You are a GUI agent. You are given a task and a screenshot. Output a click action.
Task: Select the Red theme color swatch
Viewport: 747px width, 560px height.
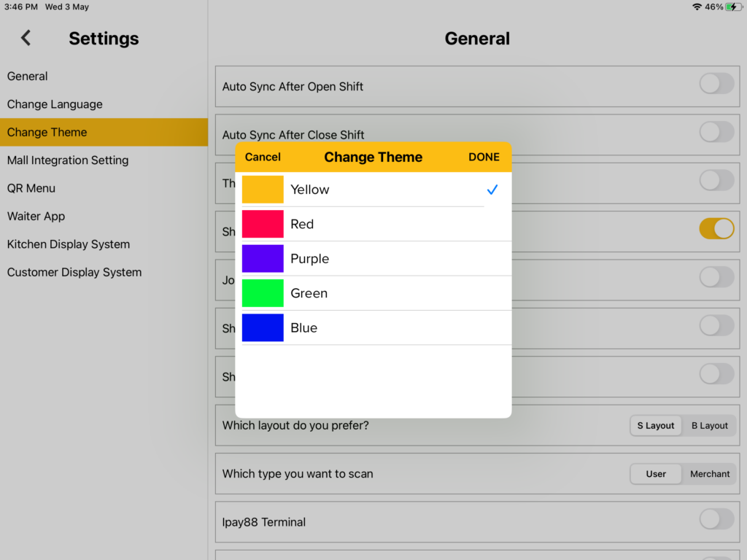(263, 224)
